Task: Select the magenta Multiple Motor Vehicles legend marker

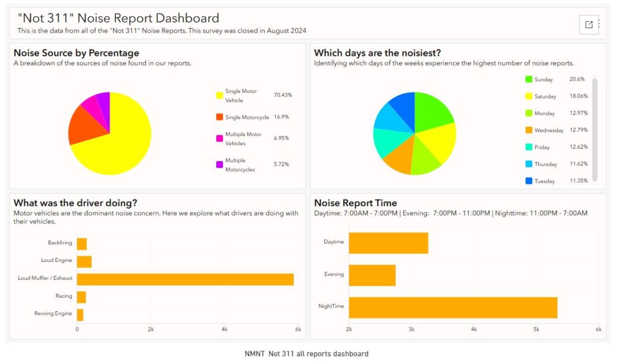Action: point(220,136)
